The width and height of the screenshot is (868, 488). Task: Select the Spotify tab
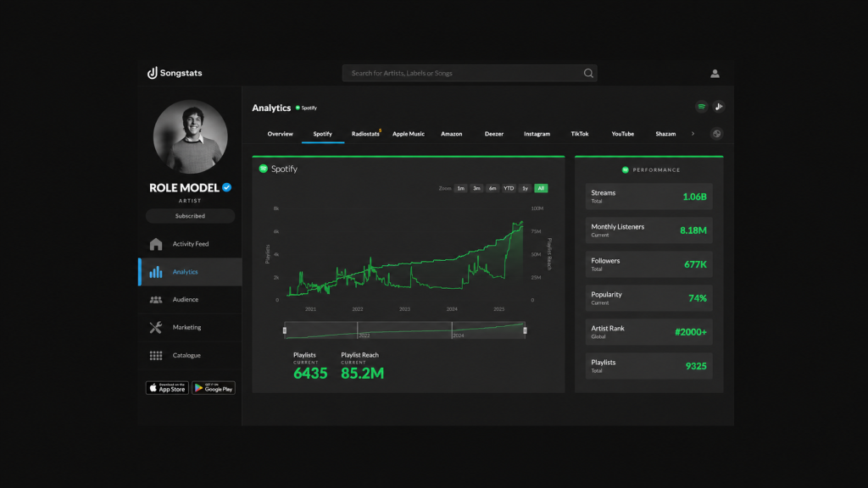click(323, 134)
